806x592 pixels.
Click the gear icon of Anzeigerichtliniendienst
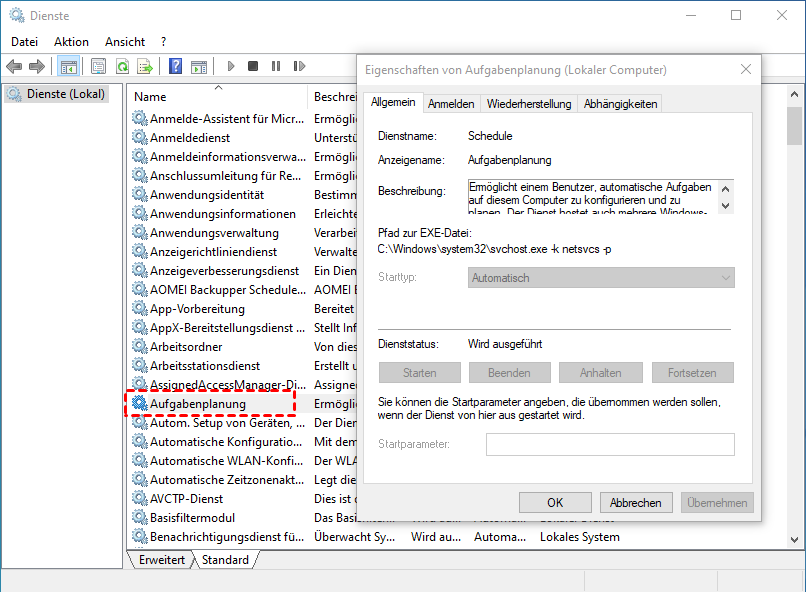pyautogui.click(x=140, y=251)
